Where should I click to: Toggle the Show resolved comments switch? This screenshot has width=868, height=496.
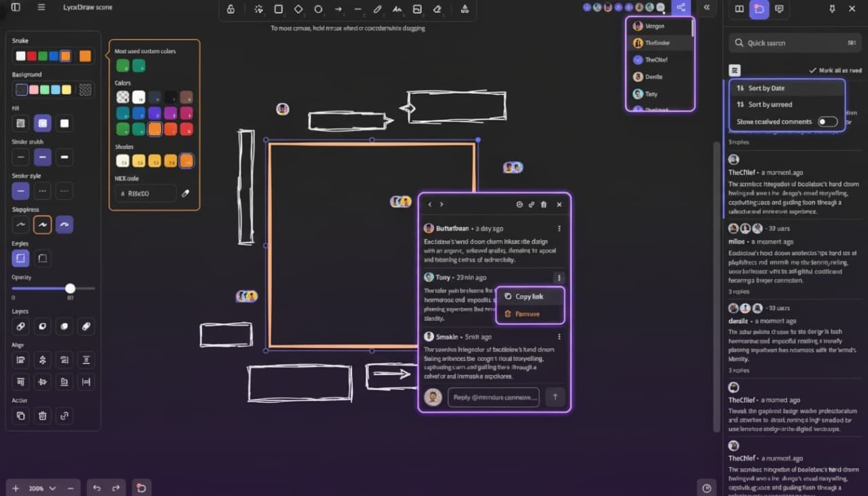(827, 121)
